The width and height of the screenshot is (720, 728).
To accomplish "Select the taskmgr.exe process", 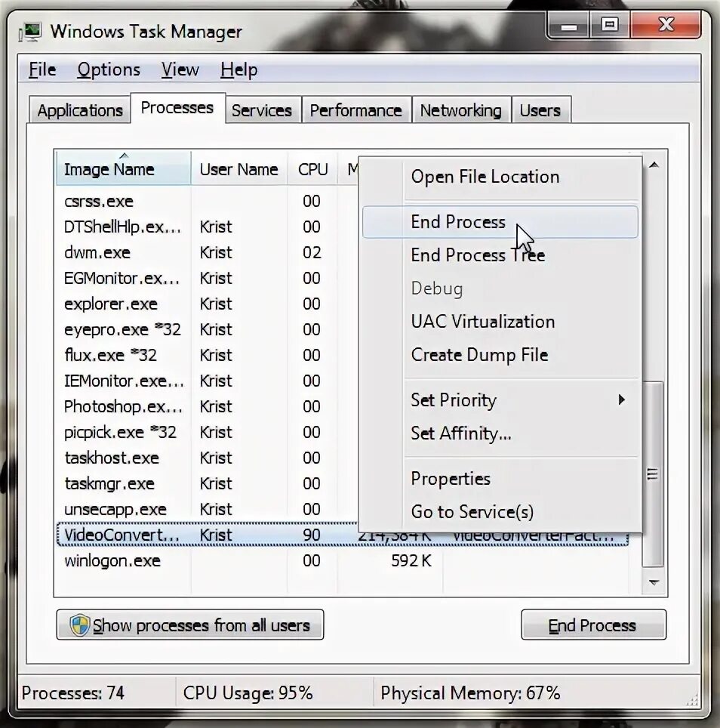I will coord(207,484).
